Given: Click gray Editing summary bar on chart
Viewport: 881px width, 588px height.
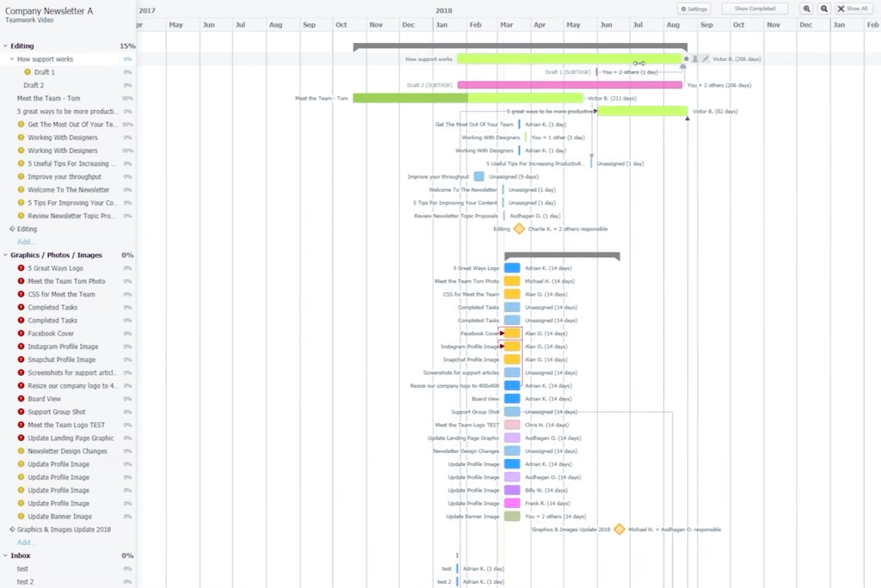Looking at the screenshot, I should (x=520, y=46).
